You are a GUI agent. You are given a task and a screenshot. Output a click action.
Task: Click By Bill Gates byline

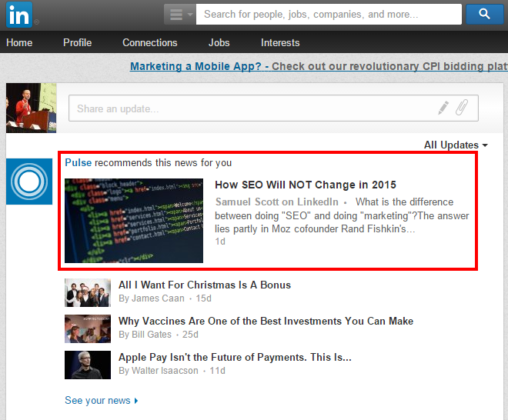coord(145,334)
